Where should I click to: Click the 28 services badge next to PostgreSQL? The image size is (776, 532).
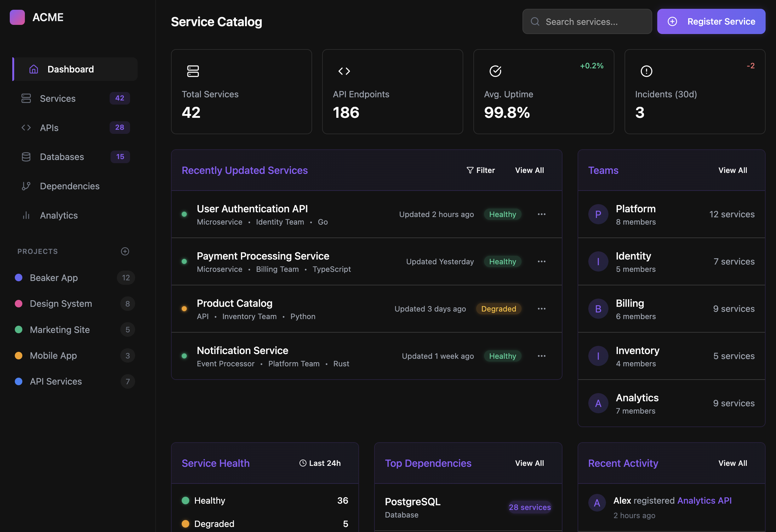[530, 507]
